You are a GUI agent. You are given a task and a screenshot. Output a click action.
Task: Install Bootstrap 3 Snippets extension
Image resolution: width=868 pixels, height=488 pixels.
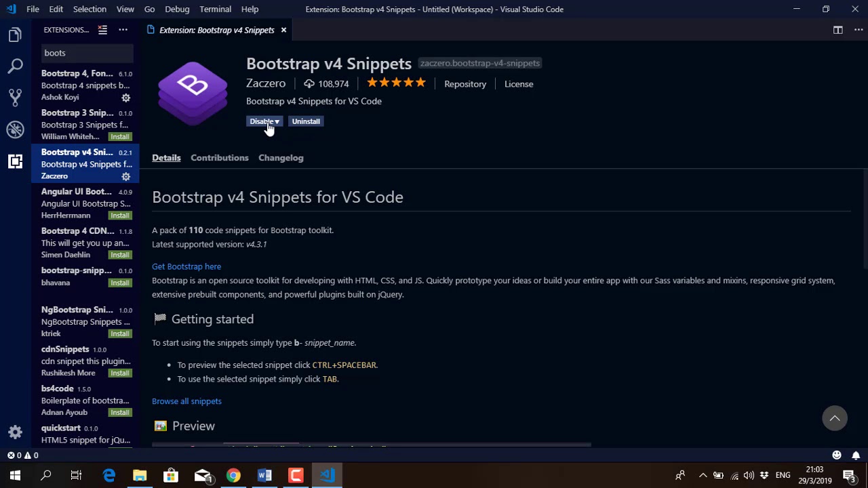(x=120, y=137)
